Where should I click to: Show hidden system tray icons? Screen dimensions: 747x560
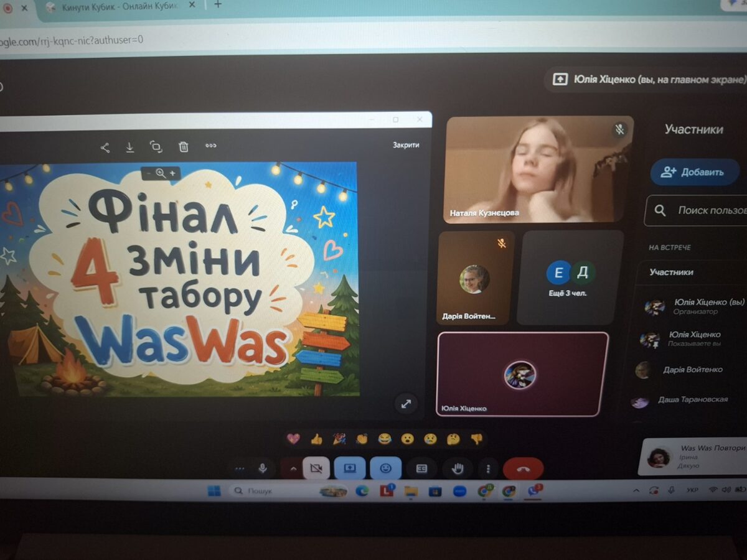[x=636, y=490]
